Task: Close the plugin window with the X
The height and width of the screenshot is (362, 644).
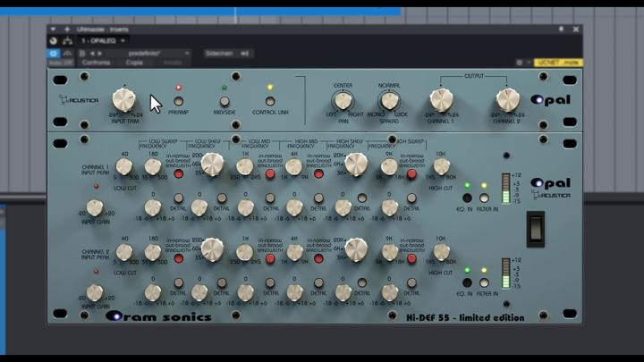Action: coord(576,29)
